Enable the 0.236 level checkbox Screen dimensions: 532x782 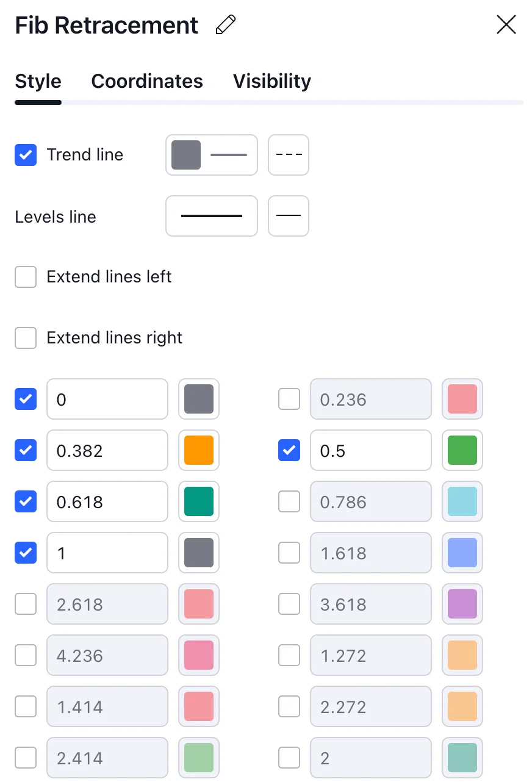pos(289,400)
